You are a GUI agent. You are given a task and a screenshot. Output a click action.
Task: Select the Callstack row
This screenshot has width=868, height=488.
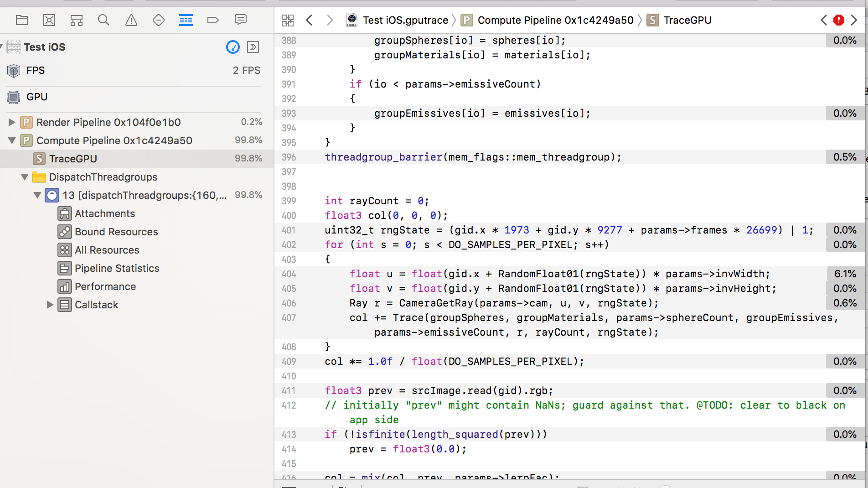click(x=137, y=305)
